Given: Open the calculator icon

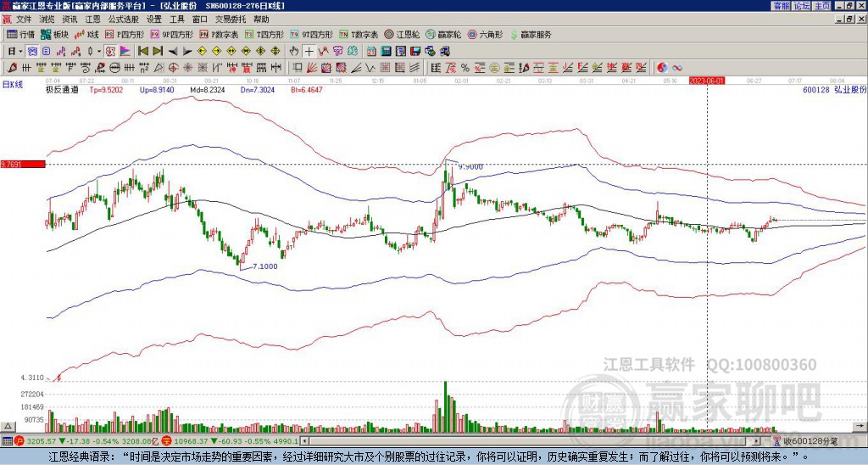Looking at the screenshot, I should point(387,52).
